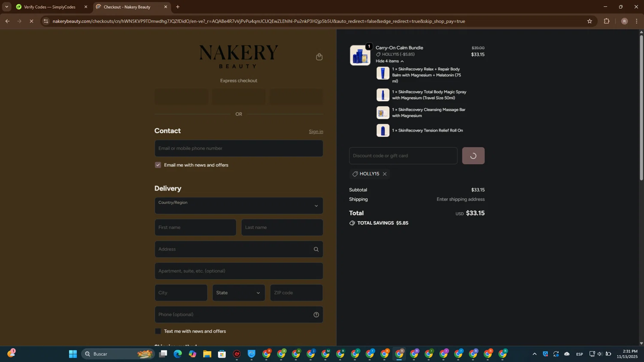
Task: Click the browser Back arrow
Action: pyautogui.click(x=7, y=21)
